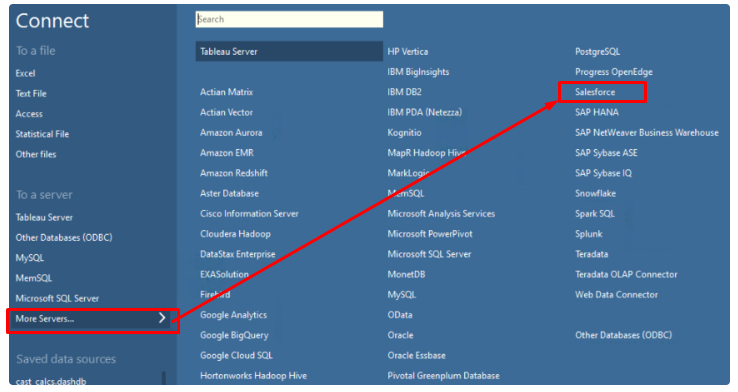This screenshot has height=392, width=738.
Task: Choose Excel under To a file
Action: (25, 73)
